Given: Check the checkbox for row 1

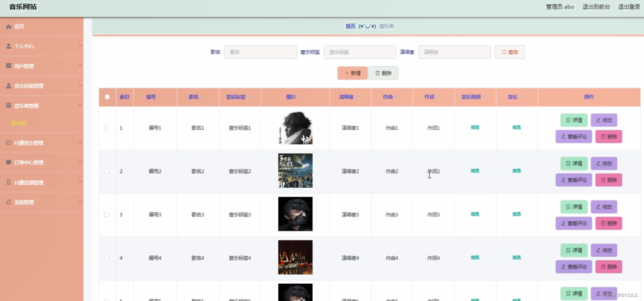Looking at the screenshot, I should (x=107, y=128).
